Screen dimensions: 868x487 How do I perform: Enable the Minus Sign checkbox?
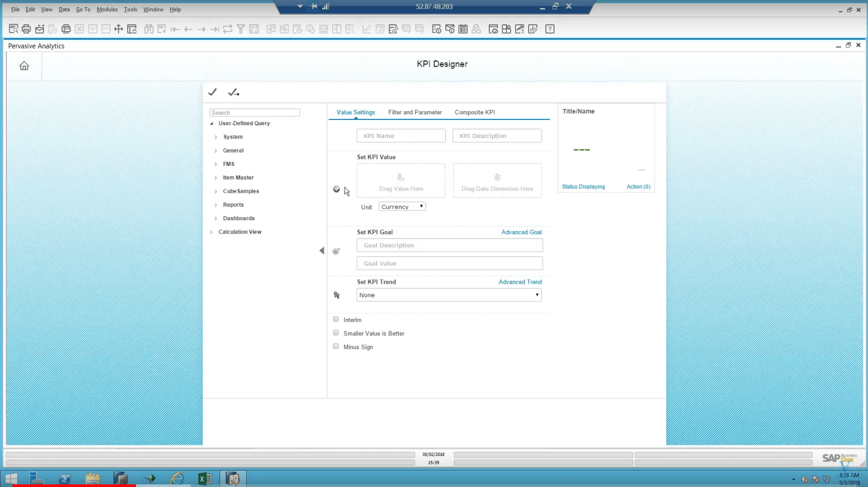pos(336,346)
